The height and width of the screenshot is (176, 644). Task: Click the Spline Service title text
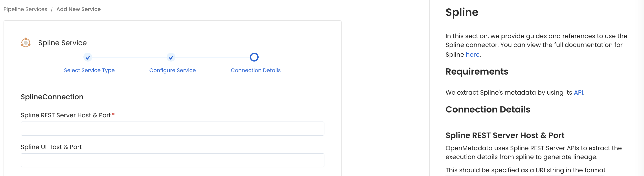pyautogui.click(x=62, y=43)
